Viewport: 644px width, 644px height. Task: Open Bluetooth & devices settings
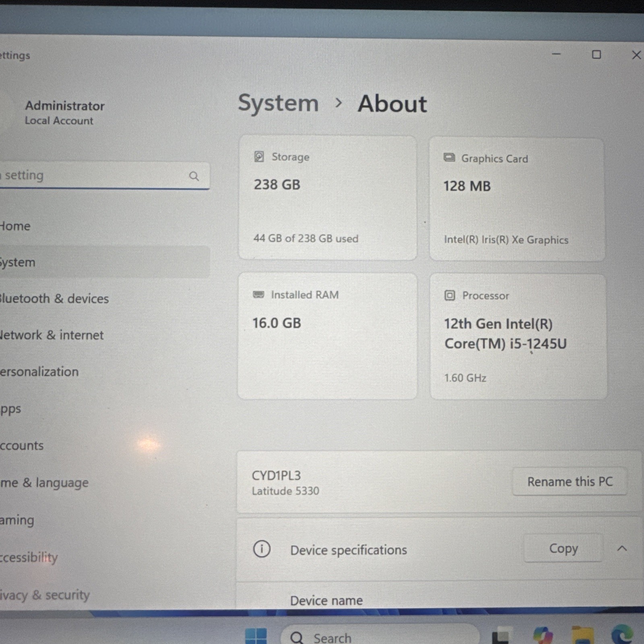(105, 299)
